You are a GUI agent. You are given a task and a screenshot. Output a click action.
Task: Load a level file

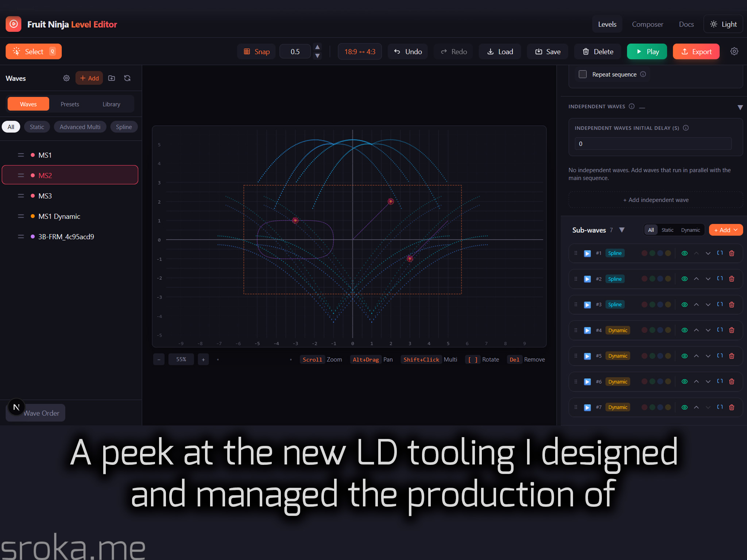coord(500,51)
